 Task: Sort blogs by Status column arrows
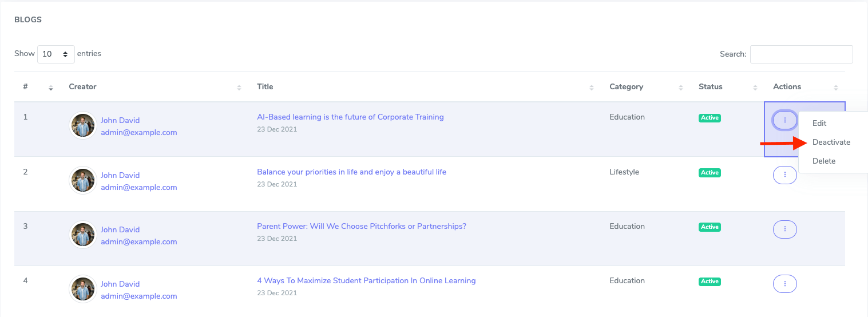click(x=755, y=88)
